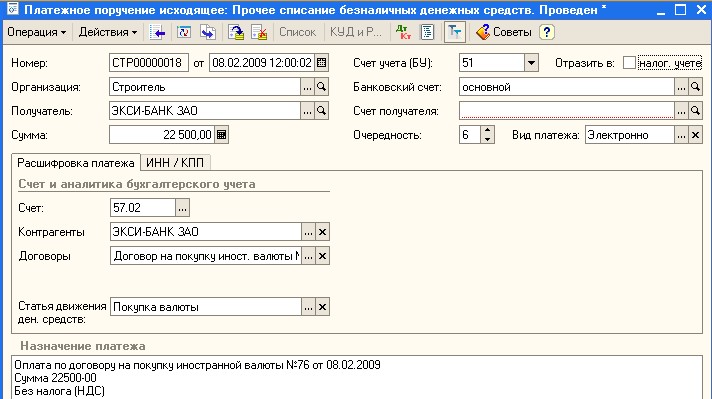The width and height of the screenshot is (712, 399).
Task: Click the blue left-arrow toolbar icon
Action: click(x=158, y=32)
